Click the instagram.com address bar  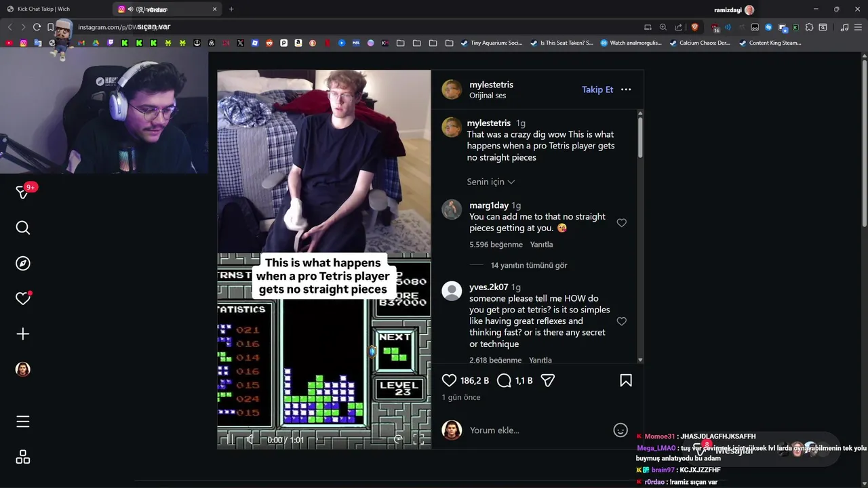pos(353,27)
